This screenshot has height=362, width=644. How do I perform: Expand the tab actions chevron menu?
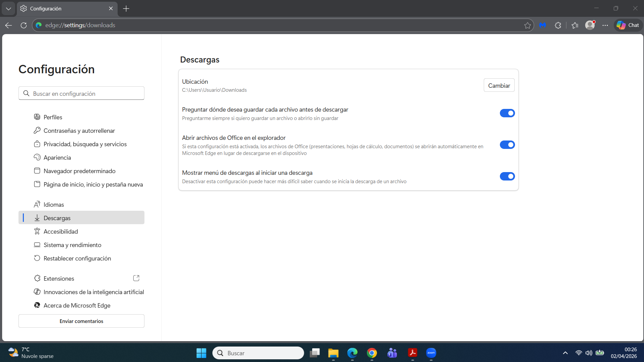click(8, 9)
